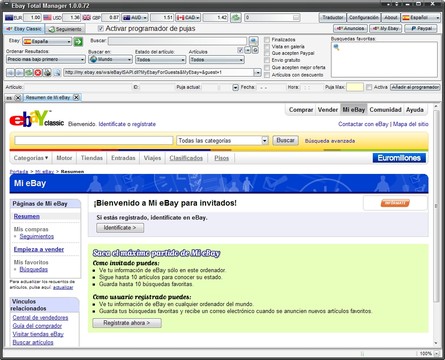445x360 pixels.
Task: Click the Identifícate button
Action: [120, 228]
